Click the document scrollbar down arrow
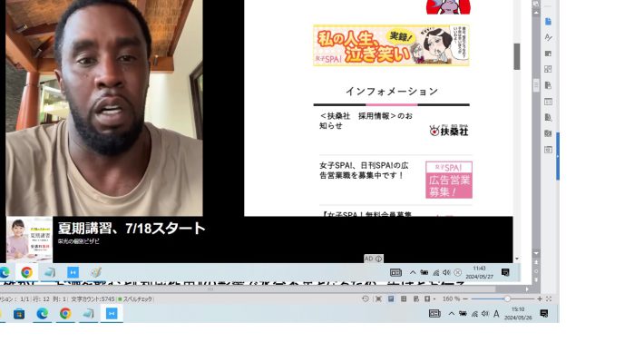 coord(536,253)
